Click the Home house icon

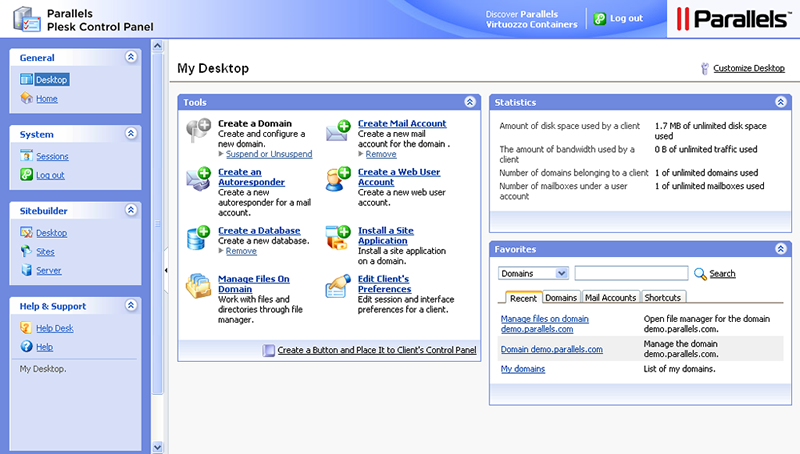[x=27, y=98]
